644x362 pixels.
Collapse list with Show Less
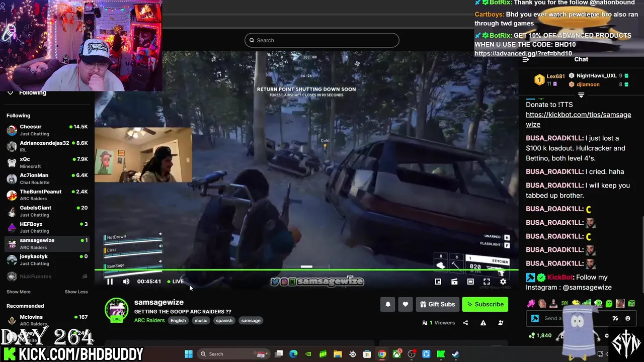tap(76, 292)
